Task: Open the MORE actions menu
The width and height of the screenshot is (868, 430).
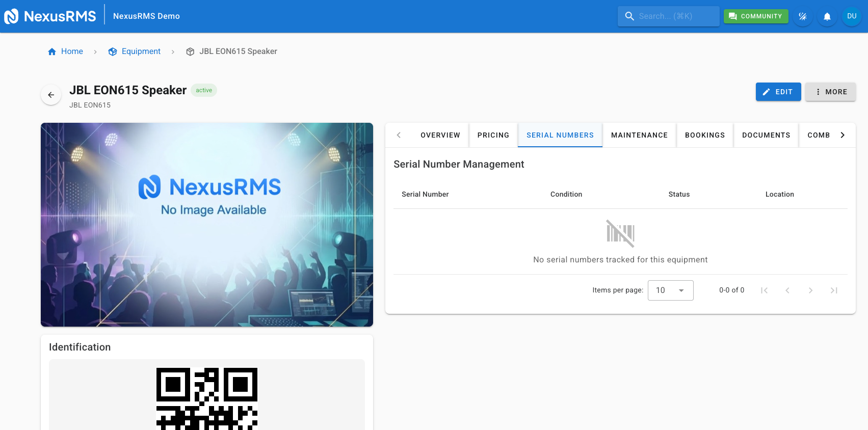Action: 830,92
